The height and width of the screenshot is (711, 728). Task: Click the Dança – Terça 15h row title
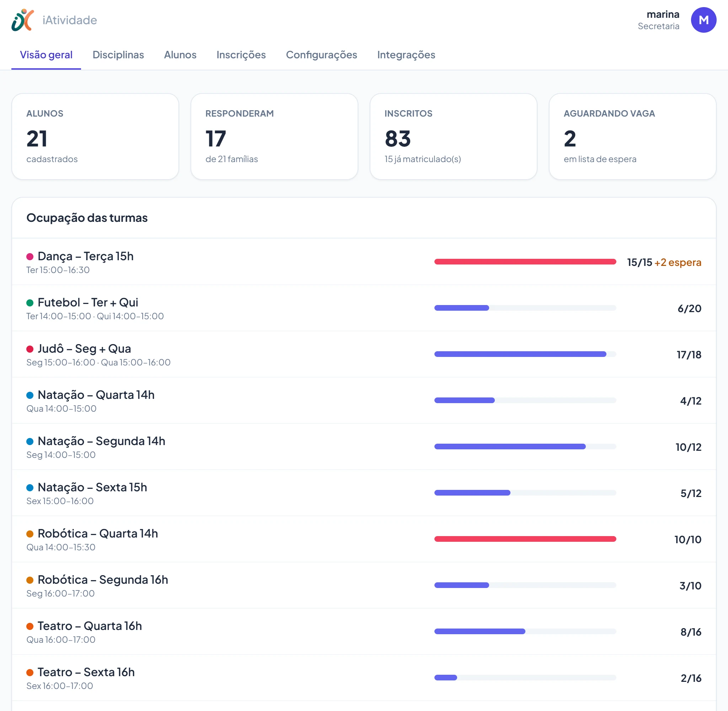coord(86,256)
